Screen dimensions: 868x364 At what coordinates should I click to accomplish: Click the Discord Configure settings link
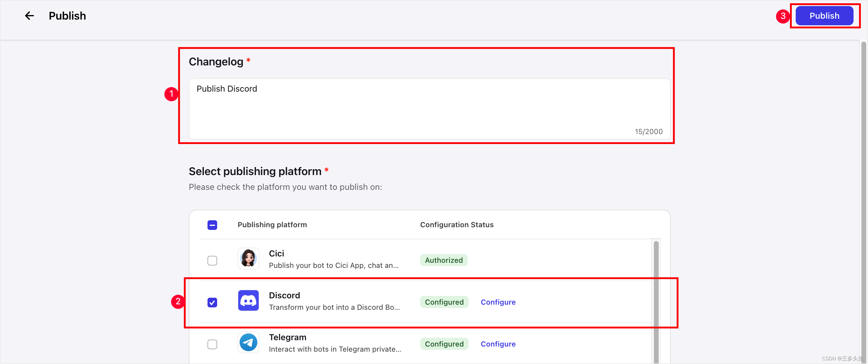point(498,302)
